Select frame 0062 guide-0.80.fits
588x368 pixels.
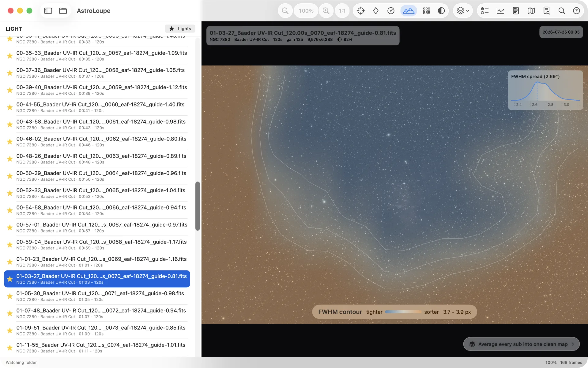pos(97,141)
